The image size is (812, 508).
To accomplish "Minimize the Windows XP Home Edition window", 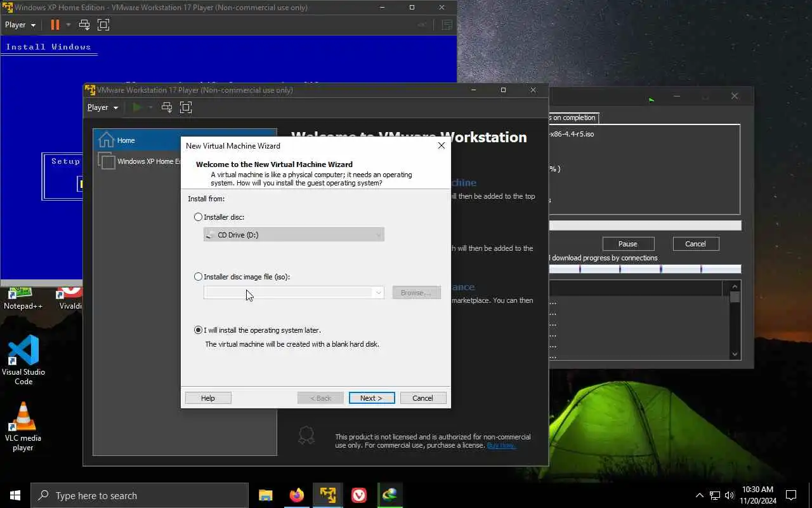I will [x=382, y=8].
